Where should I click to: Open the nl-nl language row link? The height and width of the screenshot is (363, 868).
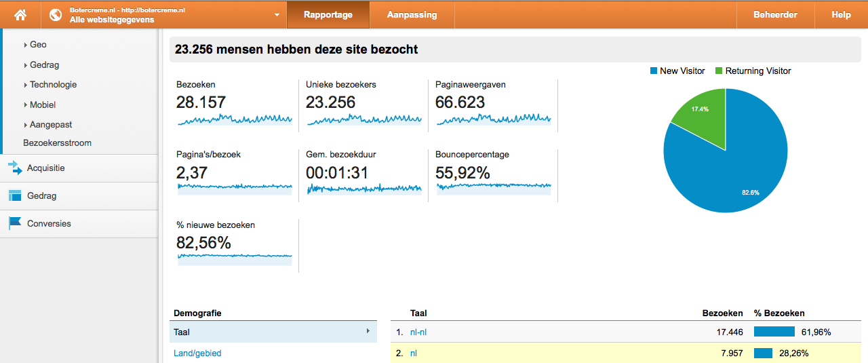coord(418,332)
